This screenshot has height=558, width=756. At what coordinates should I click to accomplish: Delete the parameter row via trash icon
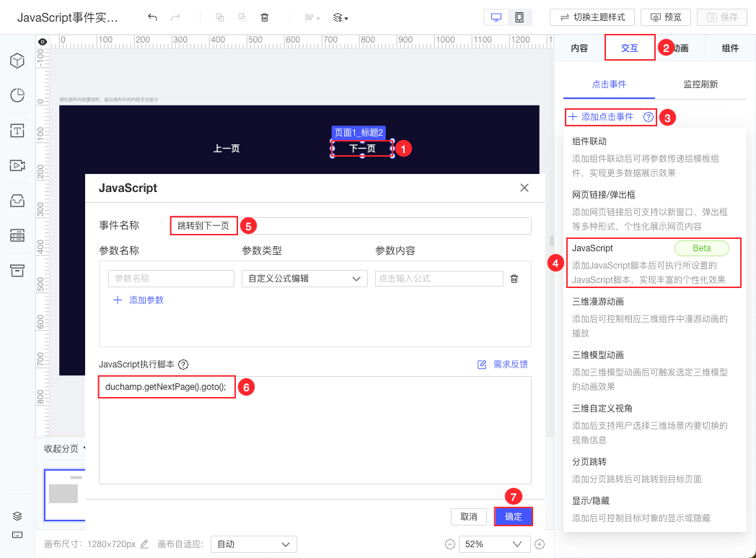(x=514, y=279)
